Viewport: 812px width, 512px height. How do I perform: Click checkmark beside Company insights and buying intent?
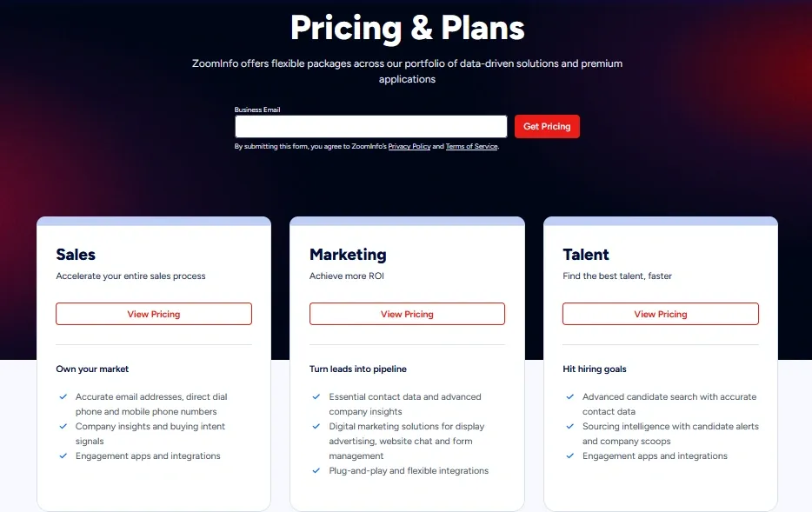[63, 427]
